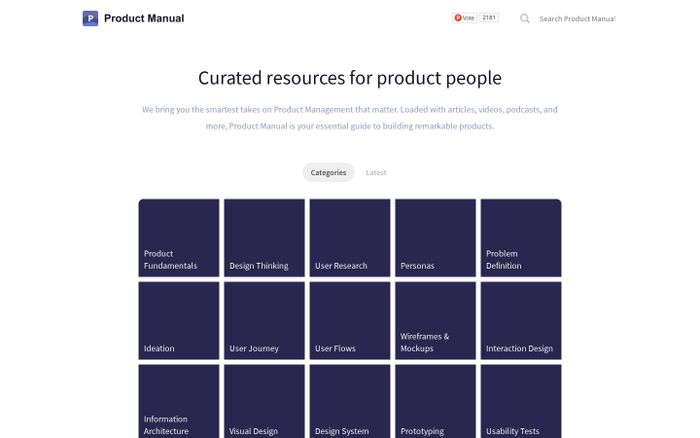Image resolution: width=700 pixels, height=438 pixels.
Task: Open the Personas category tile
Action: 436,238
